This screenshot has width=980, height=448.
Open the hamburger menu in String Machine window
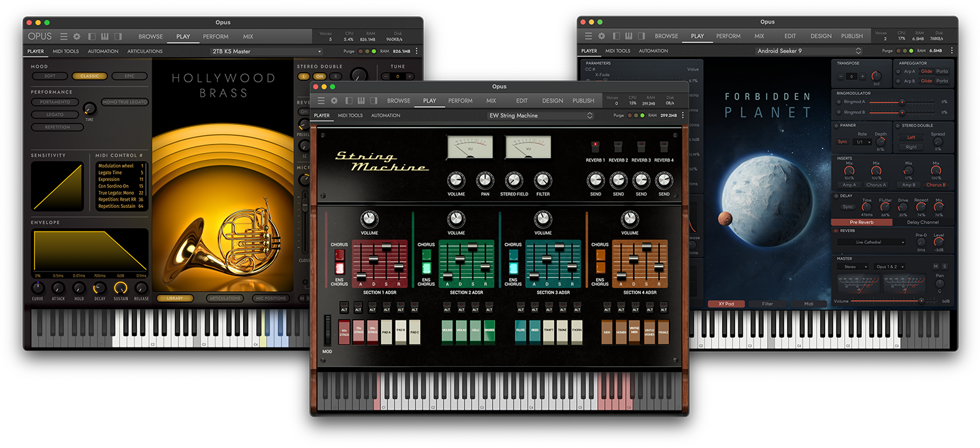[x=320, y=101]
